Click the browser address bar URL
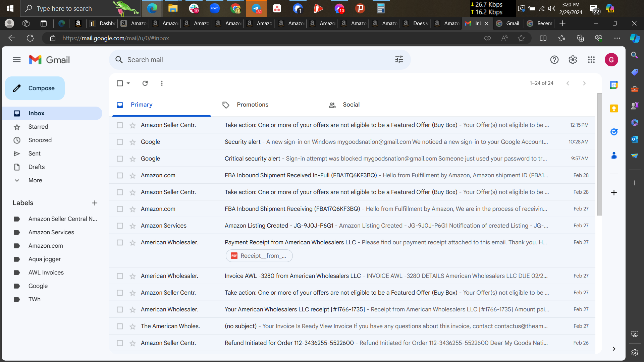 pyautogui.click(x=116, y=38)
